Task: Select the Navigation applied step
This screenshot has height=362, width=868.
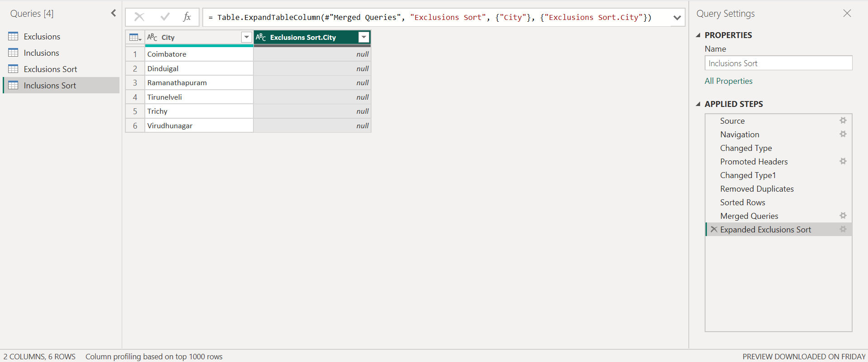Action: (778, 135)
